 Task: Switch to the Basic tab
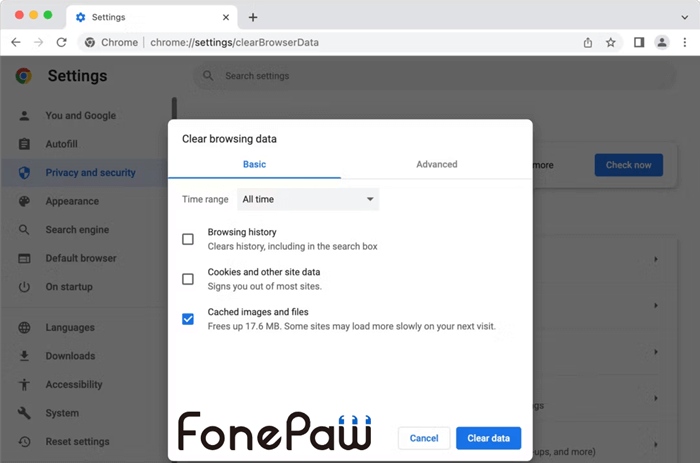254,164
